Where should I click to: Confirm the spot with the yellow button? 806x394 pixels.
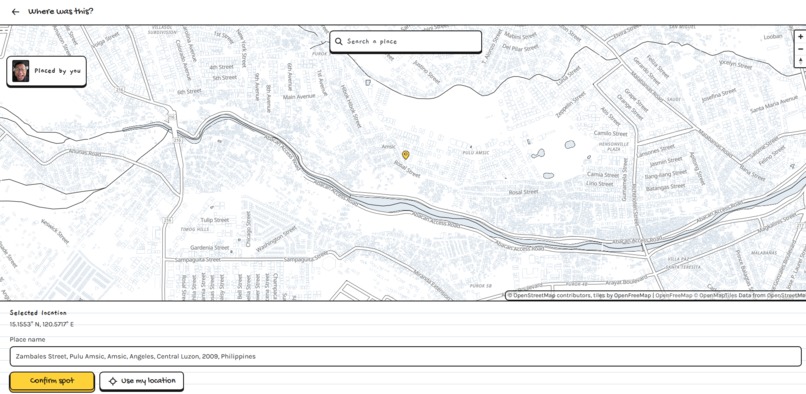coord(52,381)
